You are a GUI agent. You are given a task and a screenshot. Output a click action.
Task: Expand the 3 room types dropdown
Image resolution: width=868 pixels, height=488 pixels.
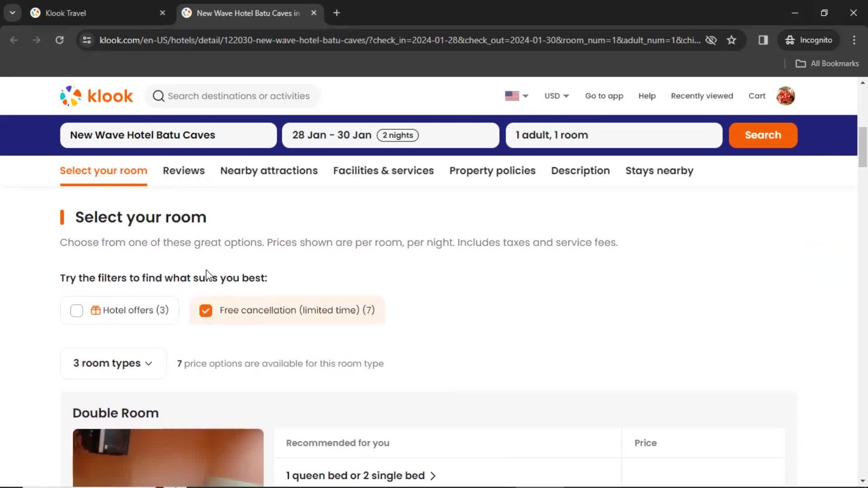click(112, 363)
